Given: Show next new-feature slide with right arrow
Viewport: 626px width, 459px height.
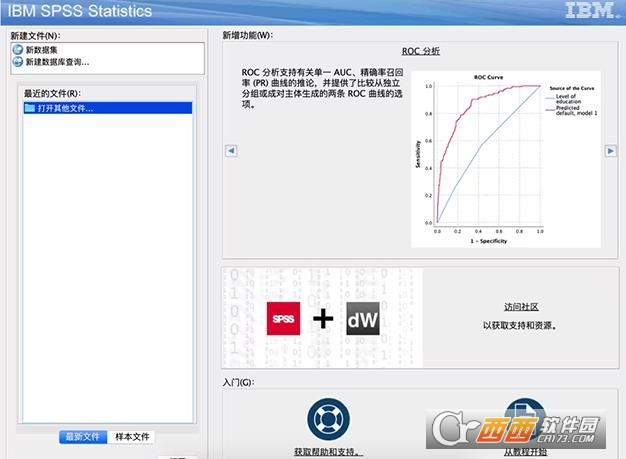Looking at the screenshot, I should (610, 151).
